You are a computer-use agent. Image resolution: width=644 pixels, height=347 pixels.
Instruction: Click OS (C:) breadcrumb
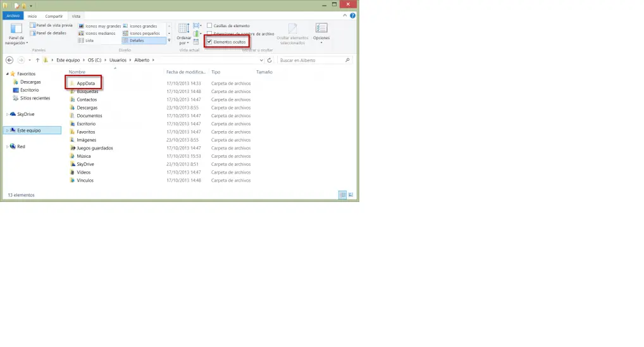tap(94, 60)
